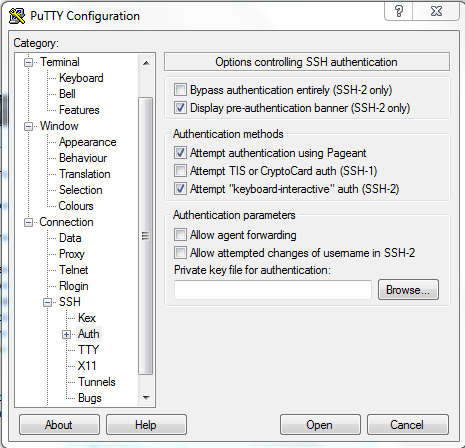Open the Colours settings category

76,206
